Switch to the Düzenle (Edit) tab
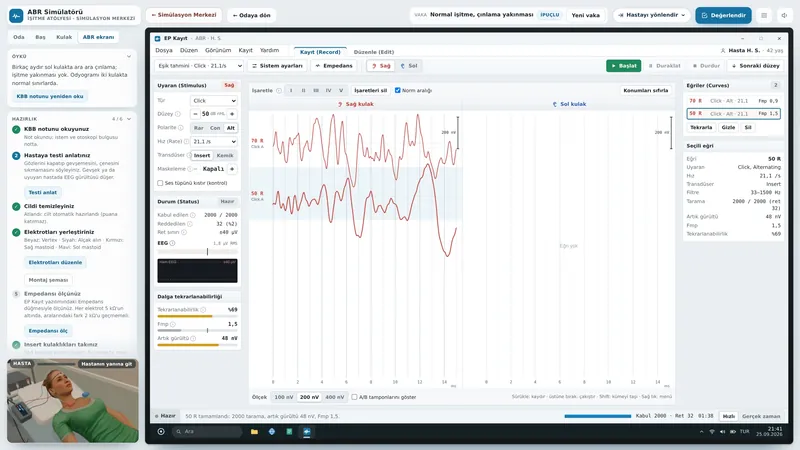 373,52
